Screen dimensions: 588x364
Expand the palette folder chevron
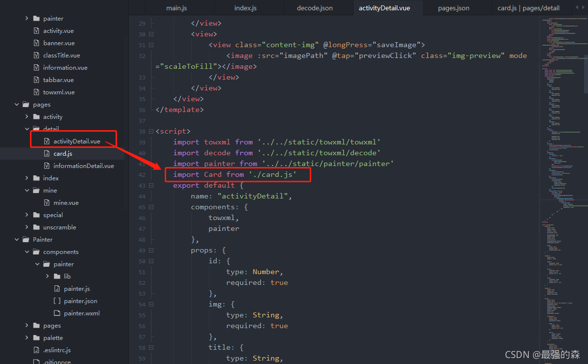click(x=27, y=338)
